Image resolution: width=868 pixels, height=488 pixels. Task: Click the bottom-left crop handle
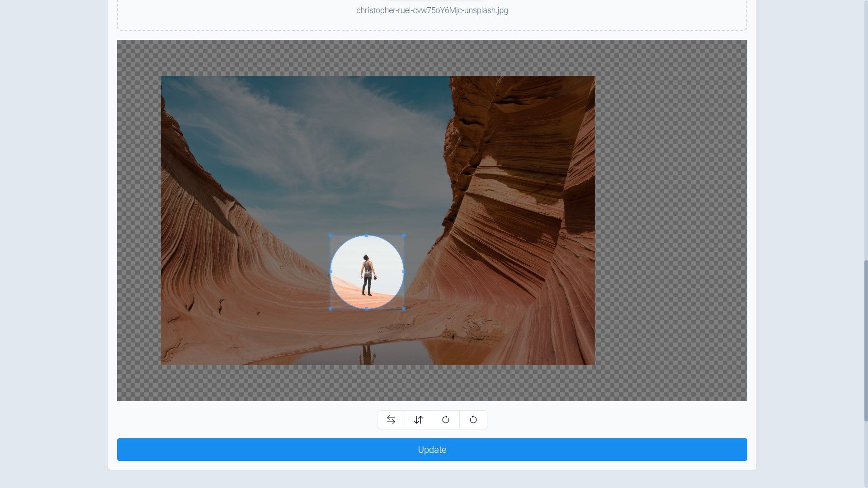pyautogui.click(x=330, y=309)
